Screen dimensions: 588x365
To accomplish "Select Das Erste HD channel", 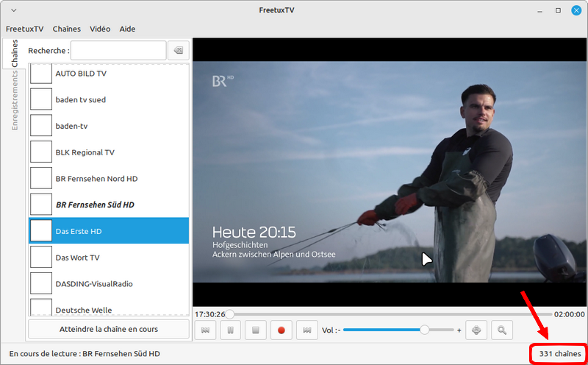I will point(109,231).
